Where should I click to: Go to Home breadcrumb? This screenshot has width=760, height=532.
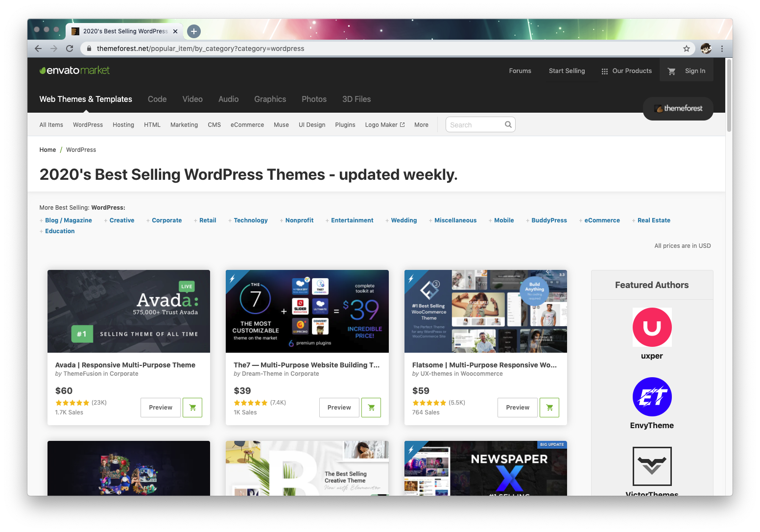pyautogui.click(x=47, y=150)
